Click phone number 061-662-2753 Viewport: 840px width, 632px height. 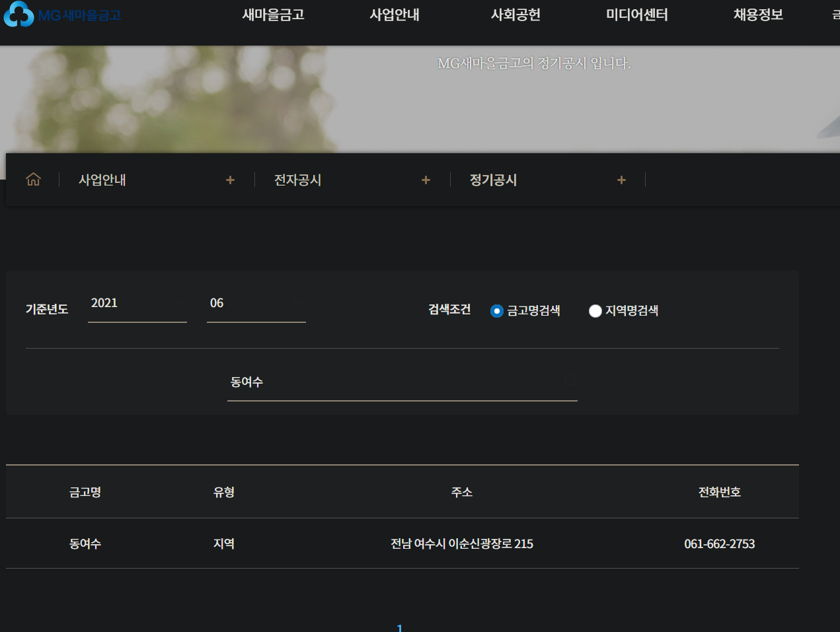coord(720,544)
